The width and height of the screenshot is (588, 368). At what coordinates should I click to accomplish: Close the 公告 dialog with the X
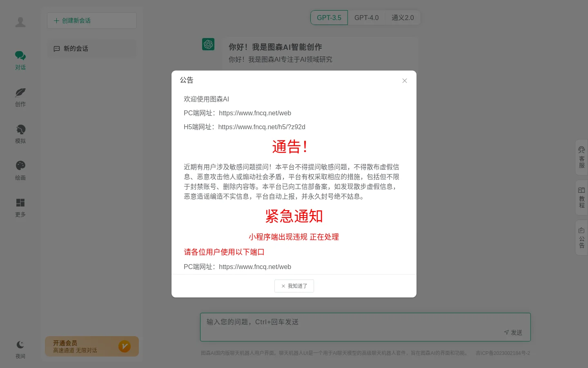tap(405, 81)
